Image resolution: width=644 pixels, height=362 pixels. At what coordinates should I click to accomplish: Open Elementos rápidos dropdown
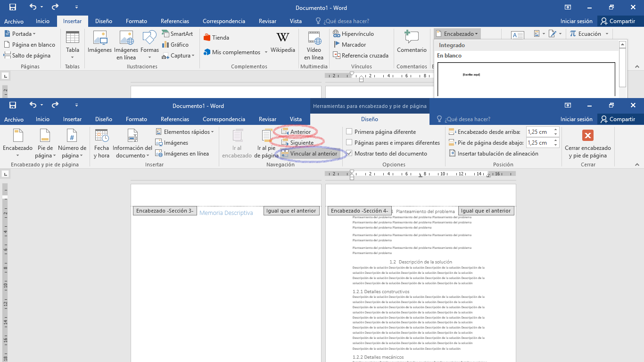(x=185, y=132)
